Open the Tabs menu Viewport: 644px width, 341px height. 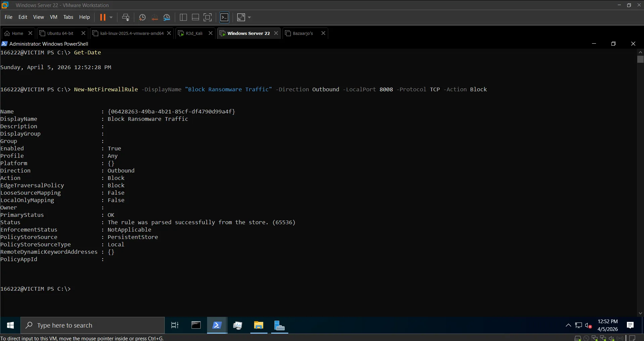68,17
